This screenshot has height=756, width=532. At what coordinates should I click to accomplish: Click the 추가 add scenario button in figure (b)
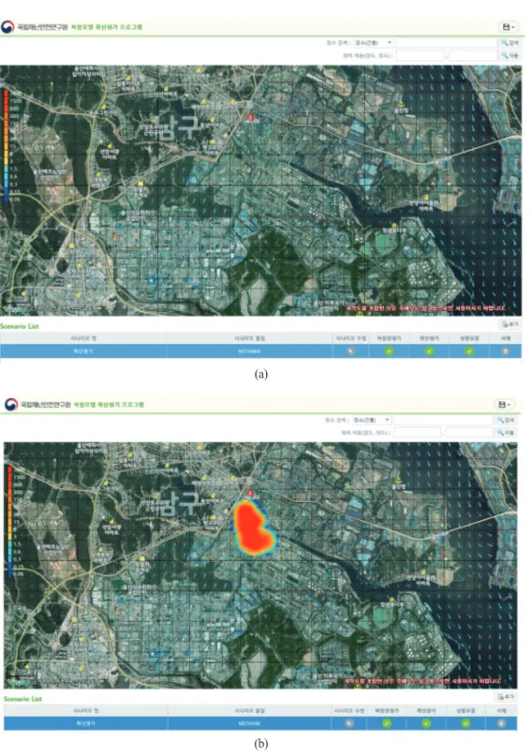point(507,697)
